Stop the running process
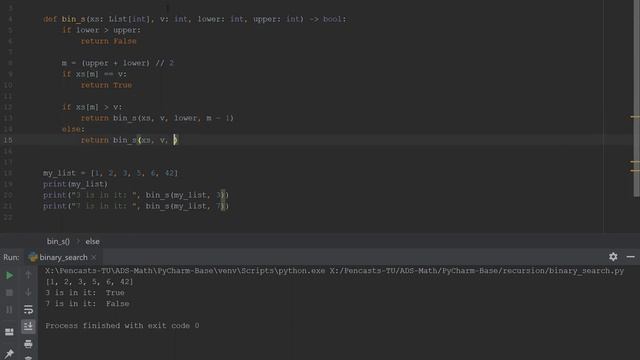Screen dimensions: 640x360 pos(9,293)
